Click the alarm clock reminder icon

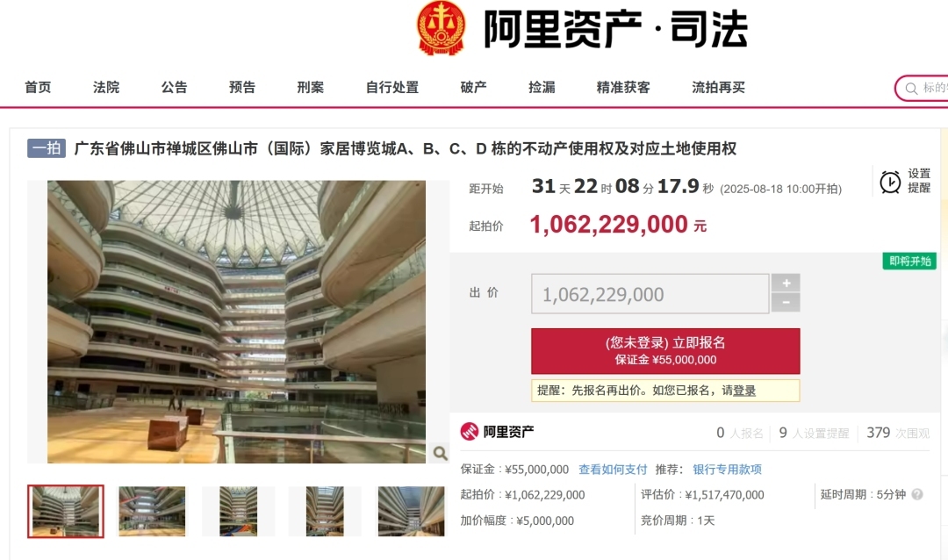pos(890,182)
